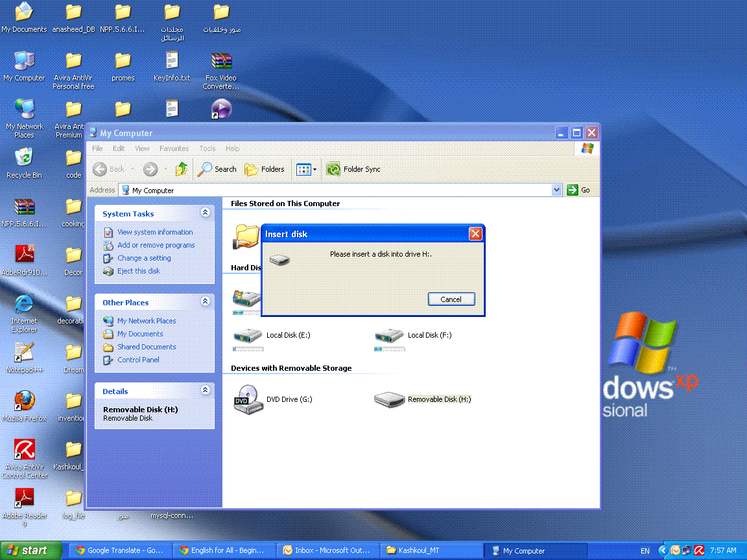Screen dimensions: 747x560
Task: Click Add or remove programs link
Action: point(156,245)
